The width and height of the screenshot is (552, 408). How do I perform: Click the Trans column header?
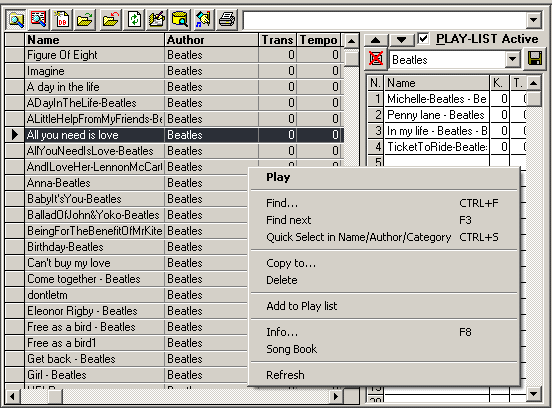(x=277, y=40)
